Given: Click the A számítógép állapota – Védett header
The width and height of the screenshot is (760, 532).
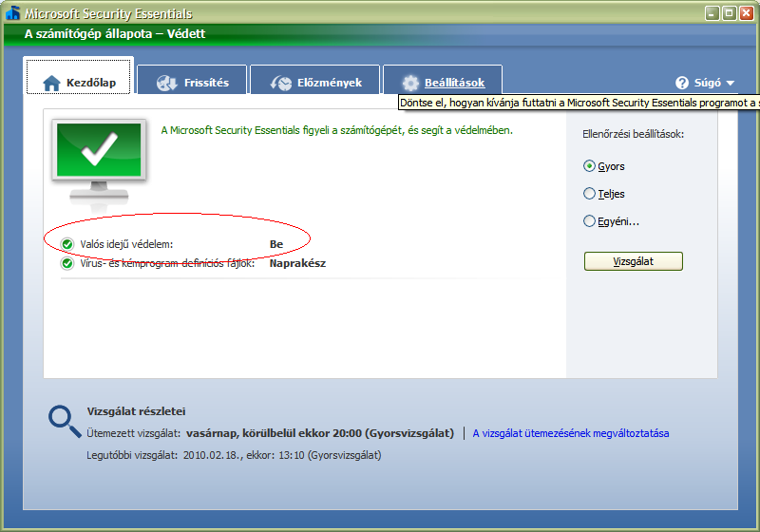Looking at the screenshot, I should [115, 34].
